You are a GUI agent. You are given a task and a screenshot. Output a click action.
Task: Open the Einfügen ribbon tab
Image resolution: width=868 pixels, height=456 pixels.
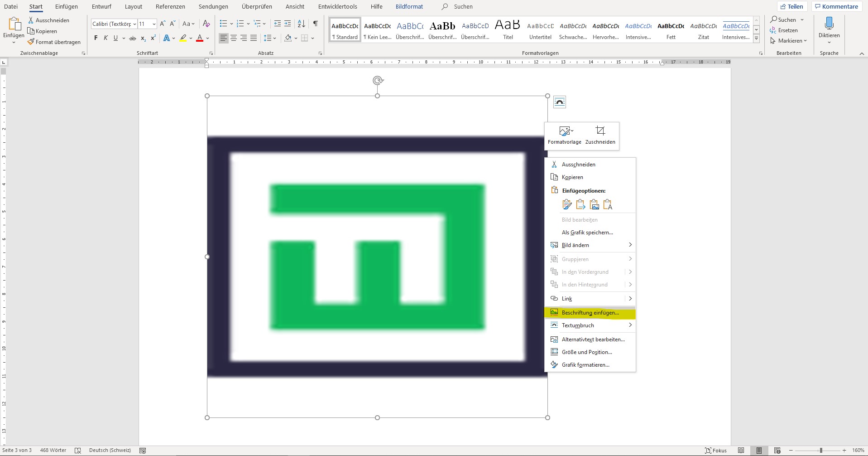click(67, 6)
